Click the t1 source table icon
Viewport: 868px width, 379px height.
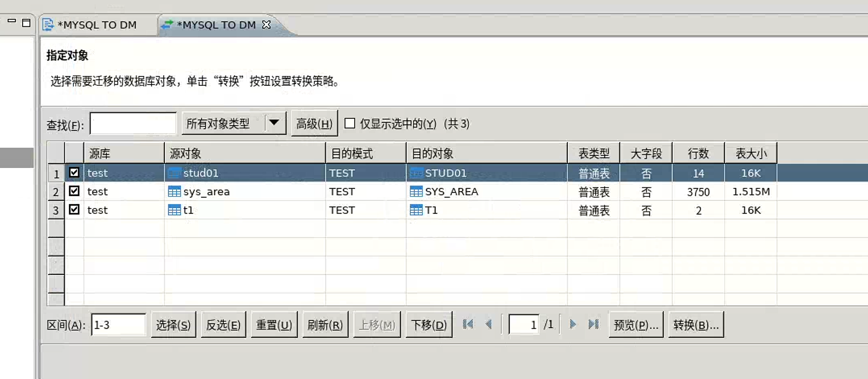[x=174, y=210]
